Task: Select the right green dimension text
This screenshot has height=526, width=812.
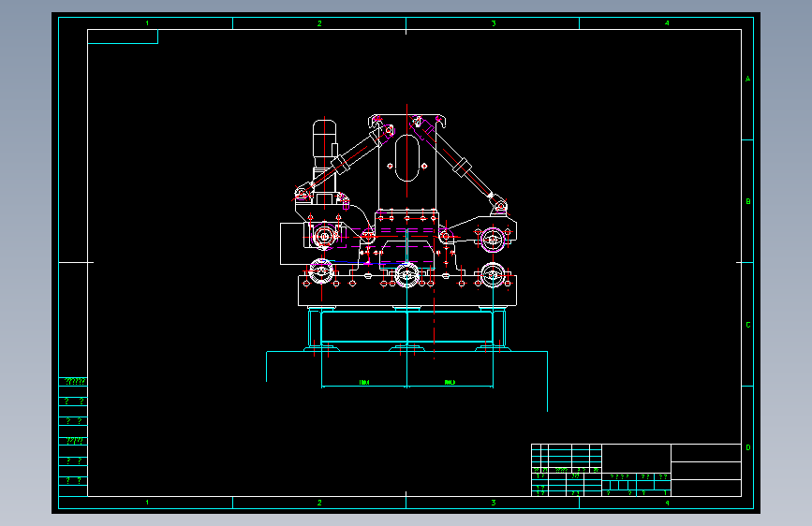Action: (x=450, y=382)
